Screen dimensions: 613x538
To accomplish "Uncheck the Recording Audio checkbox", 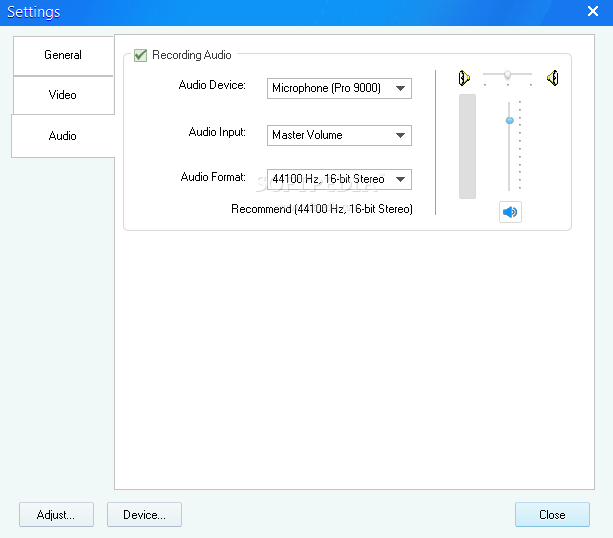I will (140, 55).
